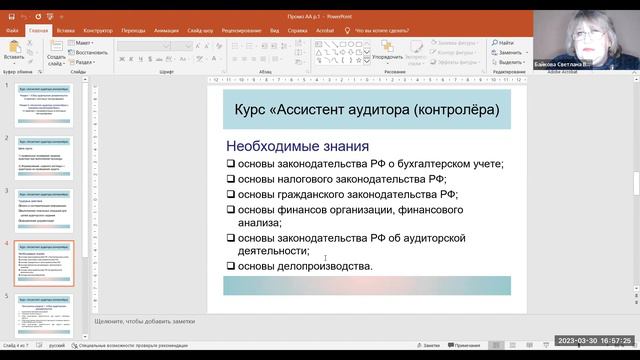Open the Слайд-шоу ribbon tab
The height and width of the screenshot is (360, 640).
tap(200, 31)
